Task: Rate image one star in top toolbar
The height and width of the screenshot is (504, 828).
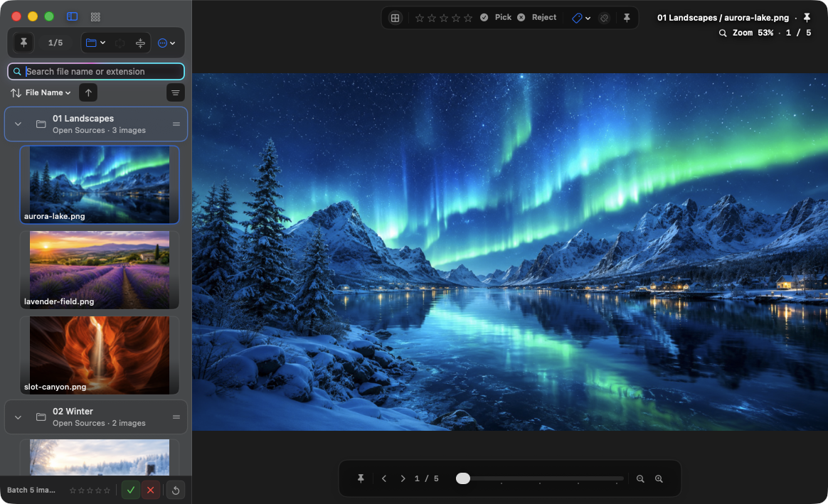Action: point(420,18)
